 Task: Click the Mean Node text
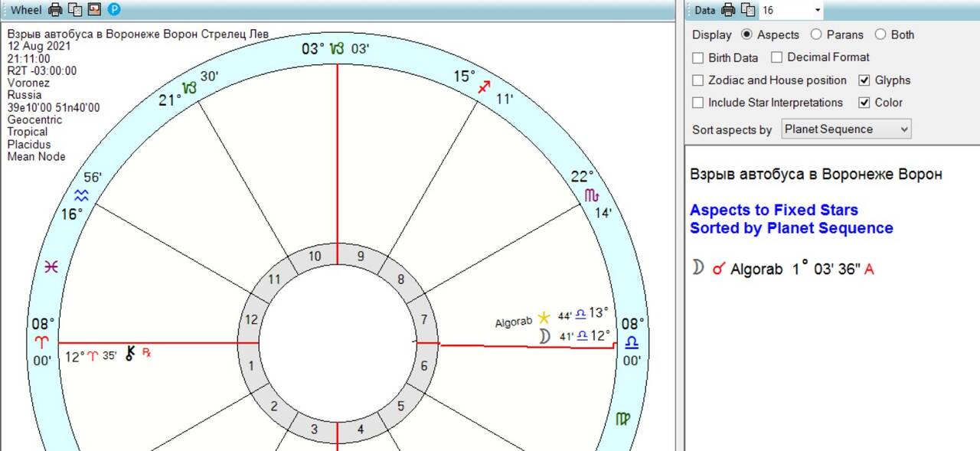coord(36,157)
